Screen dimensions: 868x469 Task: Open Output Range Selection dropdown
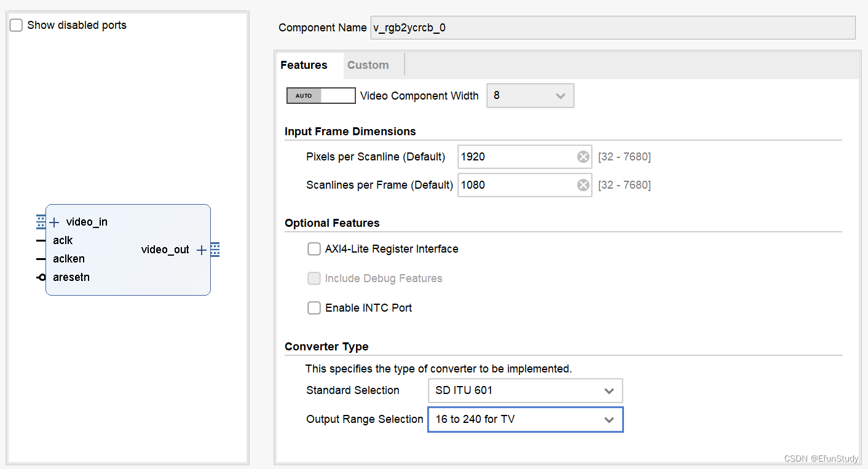tap(525, 419)
